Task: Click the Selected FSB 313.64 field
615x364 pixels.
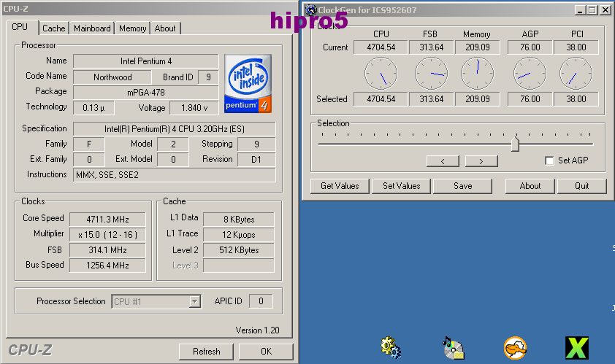Action: (x=431, y=99)
